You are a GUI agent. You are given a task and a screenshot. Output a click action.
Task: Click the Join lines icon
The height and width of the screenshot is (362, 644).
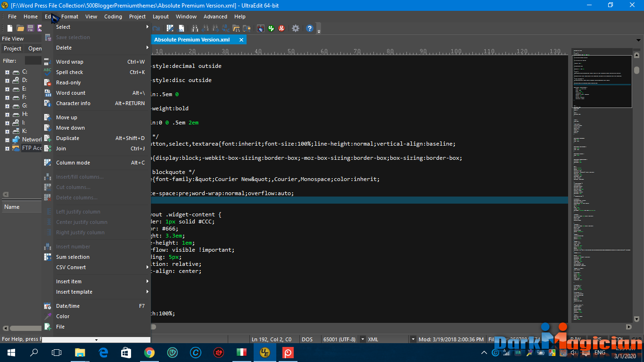(x=48, y=148)
